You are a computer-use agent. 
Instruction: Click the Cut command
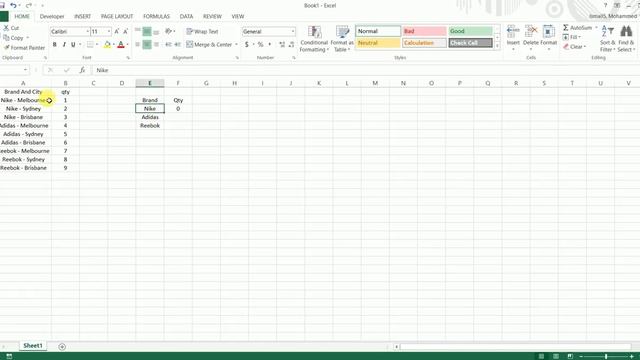[x=11, y=28]
